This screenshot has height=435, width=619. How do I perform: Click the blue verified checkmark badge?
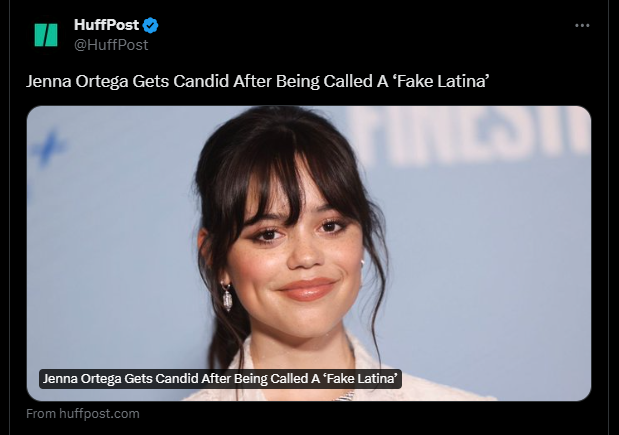(150, 26)
